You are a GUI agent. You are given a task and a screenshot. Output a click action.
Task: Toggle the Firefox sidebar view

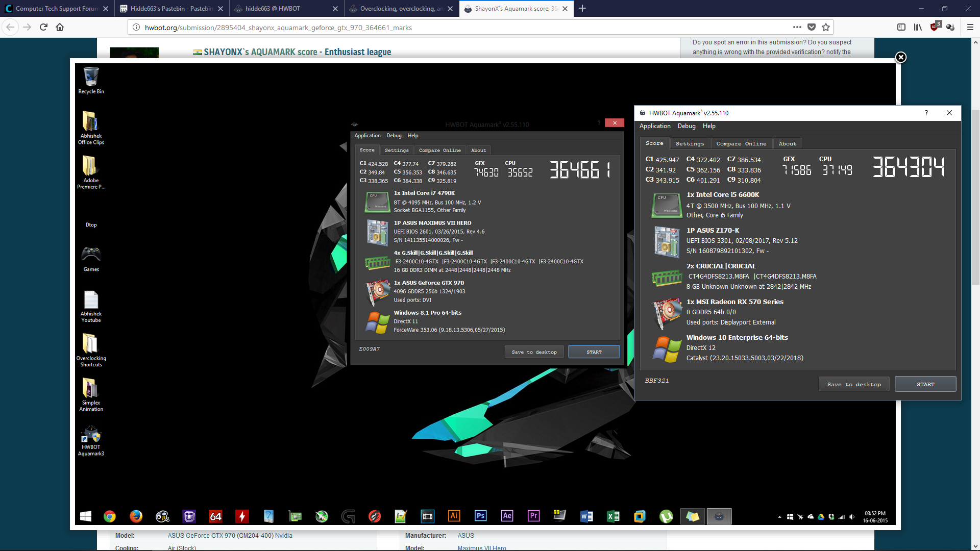901,27
